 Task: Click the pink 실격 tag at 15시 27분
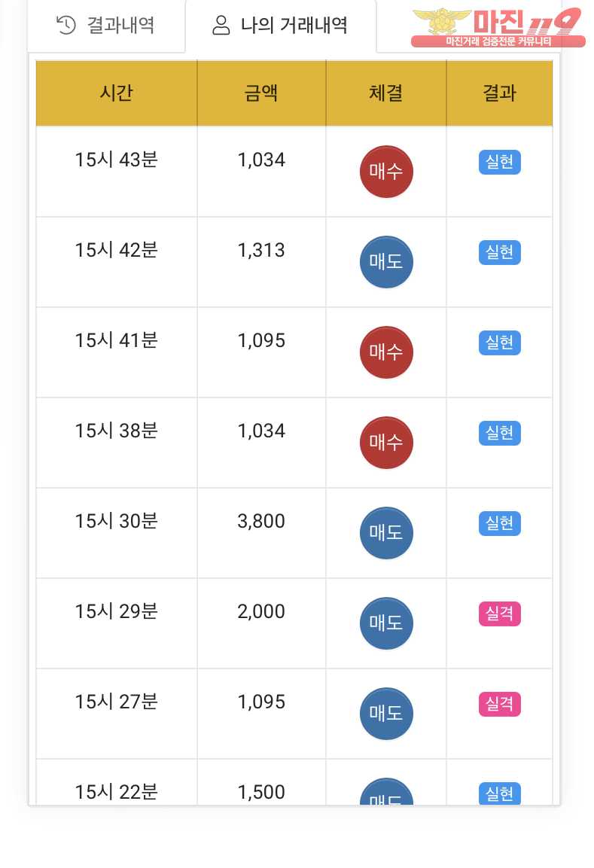click(499, 704)
